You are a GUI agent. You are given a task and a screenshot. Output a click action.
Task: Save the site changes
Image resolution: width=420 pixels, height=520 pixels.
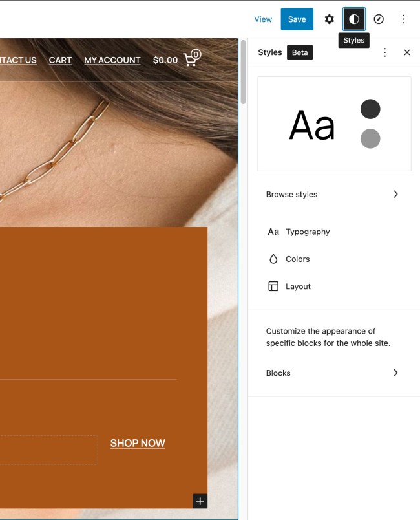click(x=297, y=19)
